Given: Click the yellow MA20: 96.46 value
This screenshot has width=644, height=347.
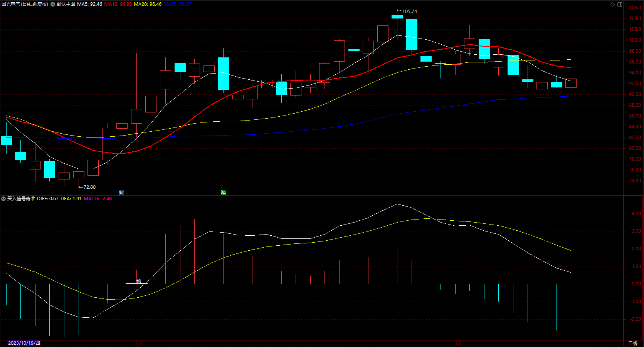Looking at the screenshot, I should pos(148,4).
